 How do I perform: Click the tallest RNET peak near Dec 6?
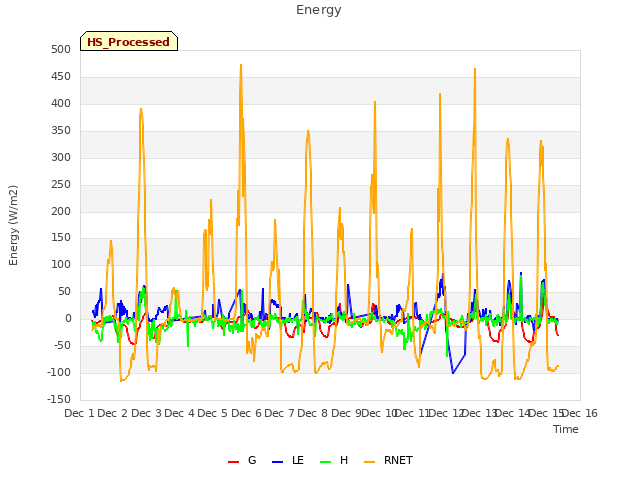[241, 65]
